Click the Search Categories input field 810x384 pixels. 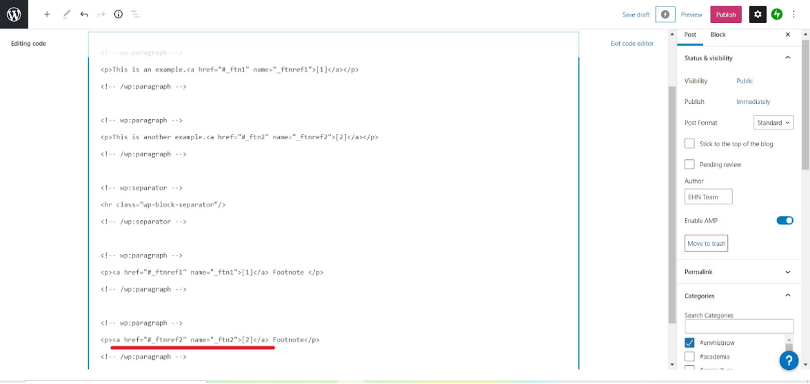click(x=739, y=326)
